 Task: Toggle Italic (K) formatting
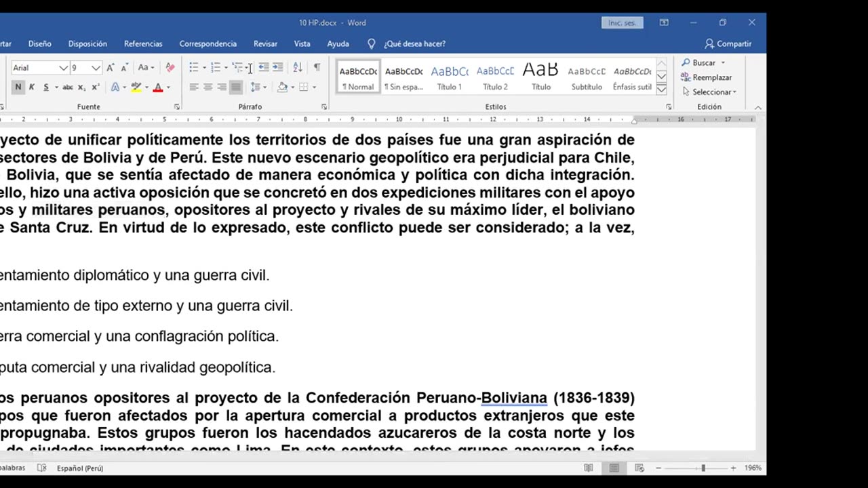(31, 87)
